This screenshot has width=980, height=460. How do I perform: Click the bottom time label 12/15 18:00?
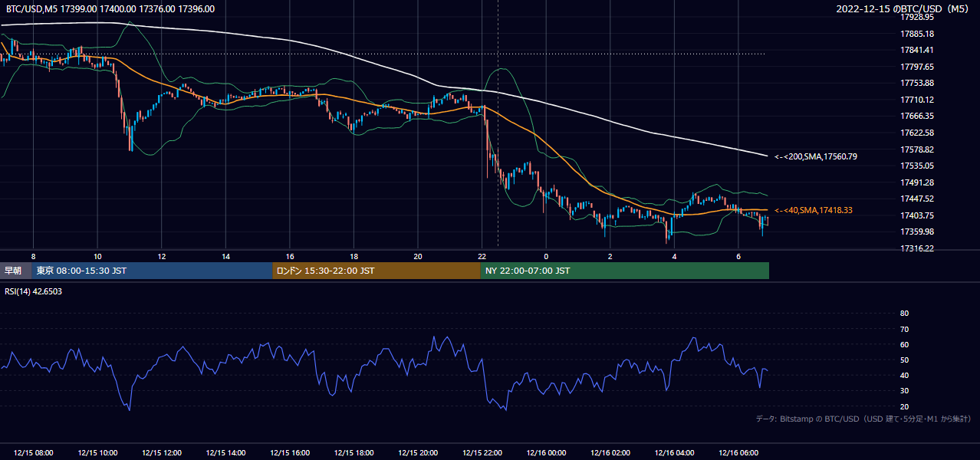click(x=354, y=453)
